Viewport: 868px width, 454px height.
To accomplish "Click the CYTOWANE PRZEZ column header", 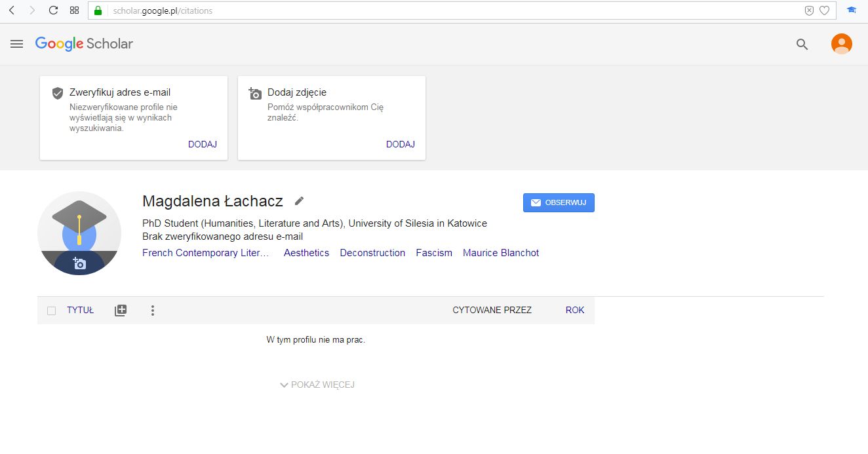I will click(492, 311).
